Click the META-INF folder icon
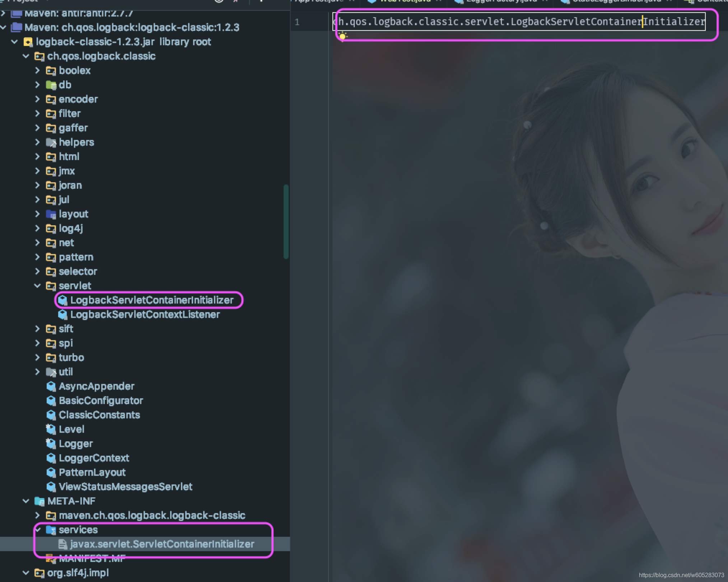The image size is (728, 582). [39, 501]
